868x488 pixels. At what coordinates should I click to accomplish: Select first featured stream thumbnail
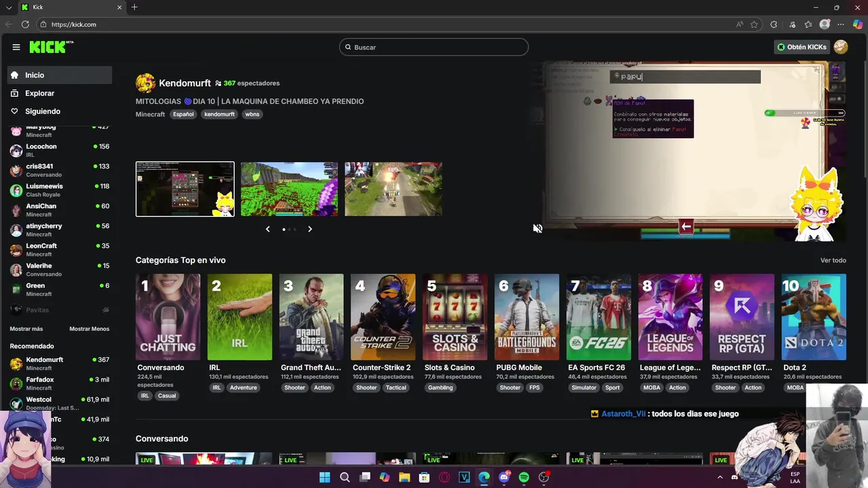(185, 189)
